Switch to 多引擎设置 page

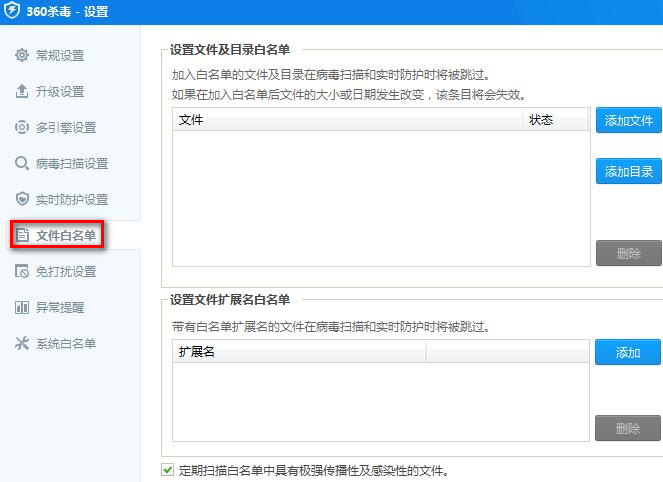tap(66, 127)
